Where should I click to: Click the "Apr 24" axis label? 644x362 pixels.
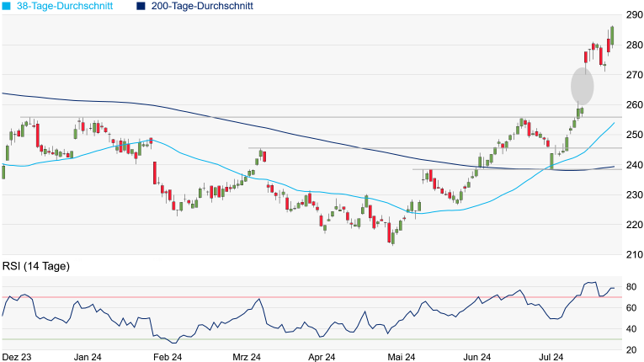coord(322,357)
